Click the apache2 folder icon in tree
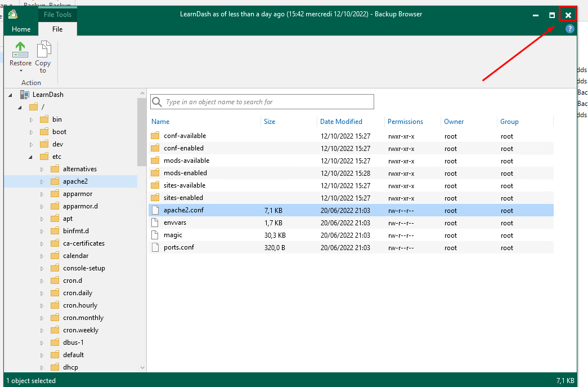This screenshot has height=387, width=588. coord(55,181)
